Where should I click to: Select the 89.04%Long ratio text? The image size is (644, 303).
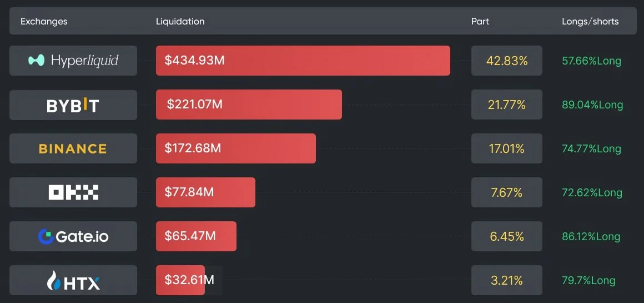pyautogui.click(x=592, y=105)
